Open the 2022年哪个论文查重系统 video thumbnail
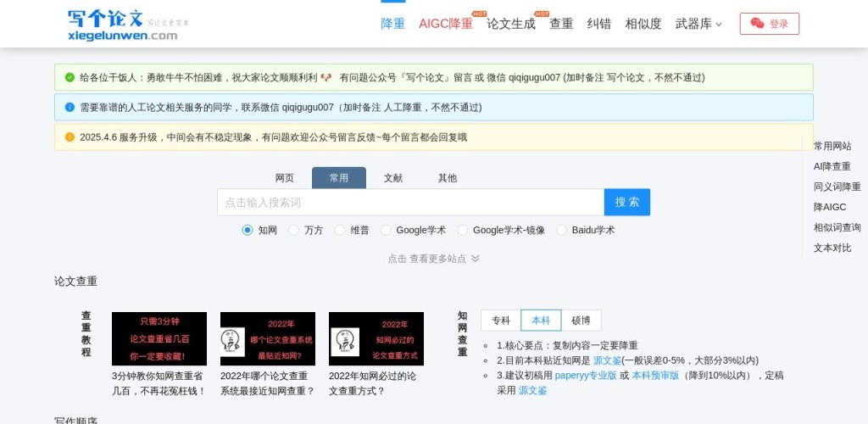This screenshot has height=424, width=868. click(x=267, y=338)
